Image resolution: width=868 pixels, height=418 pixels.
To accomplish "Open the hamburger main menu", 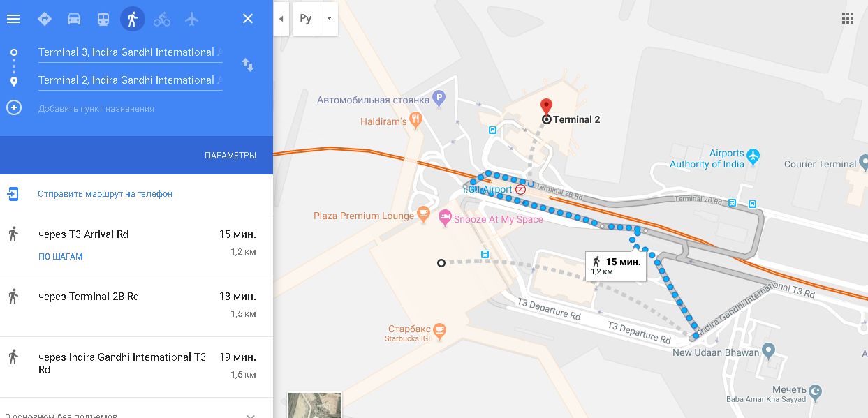I will click(13, 19).
